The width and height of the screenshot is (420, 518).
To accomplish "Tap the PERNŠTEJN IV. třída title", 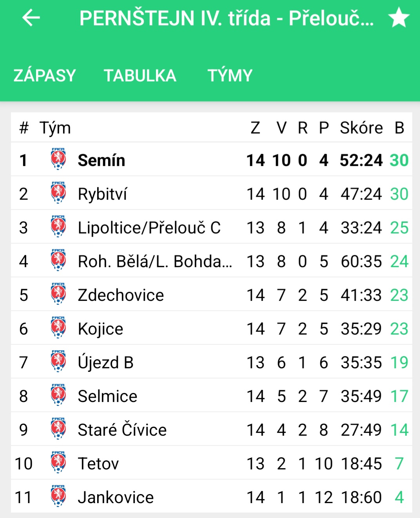I will (227, 18).
